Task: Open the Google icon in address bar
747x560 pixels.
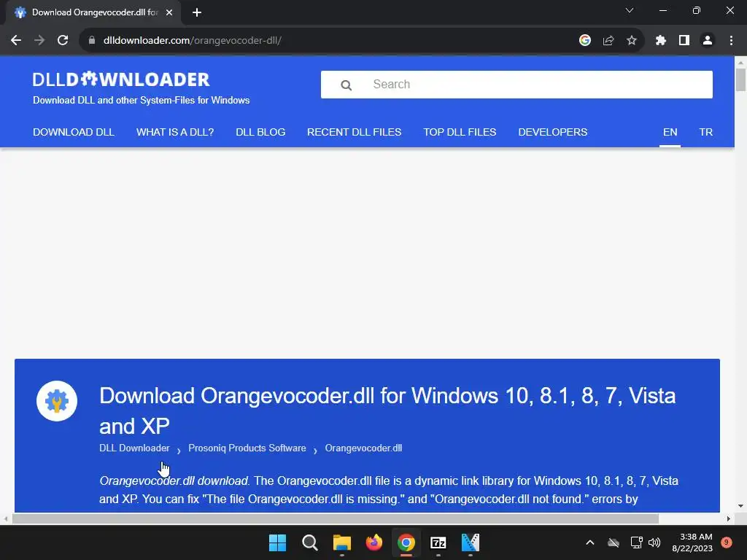Action: point(585,41)
